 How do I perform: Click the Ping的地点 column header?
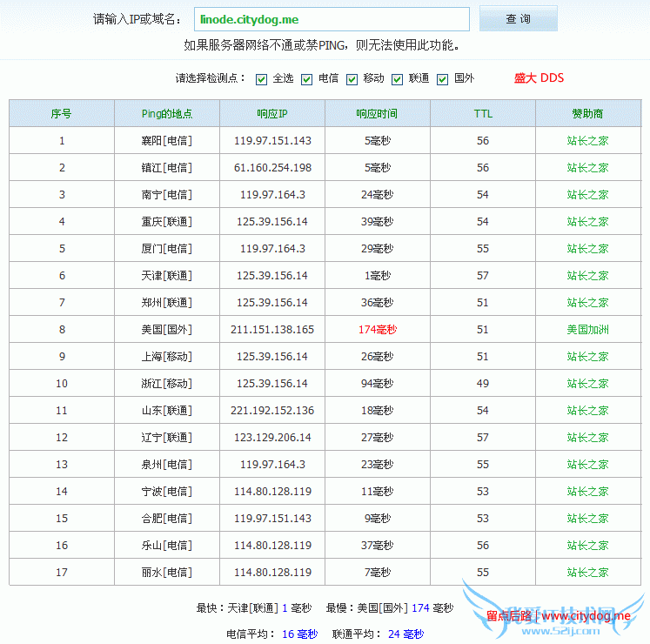coord(167,113)
